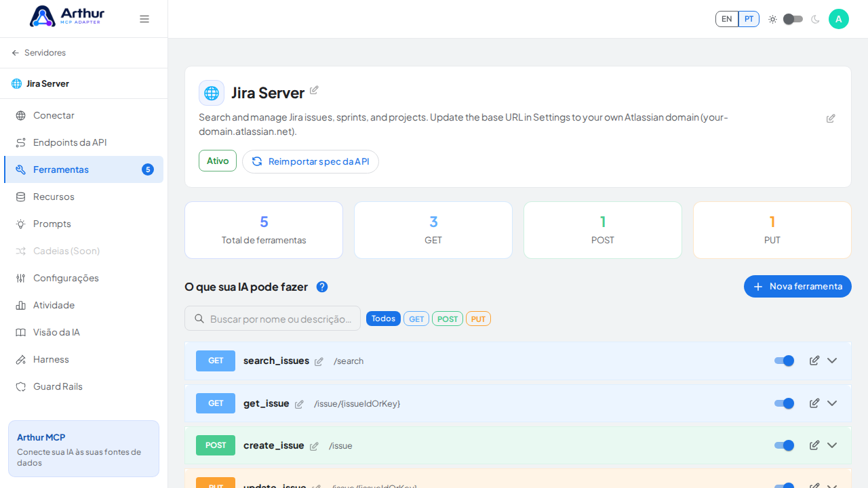Click GET badge on get_issue
Image resolution: width=868 pixels, height=488 pixels.
click(216, 403)
